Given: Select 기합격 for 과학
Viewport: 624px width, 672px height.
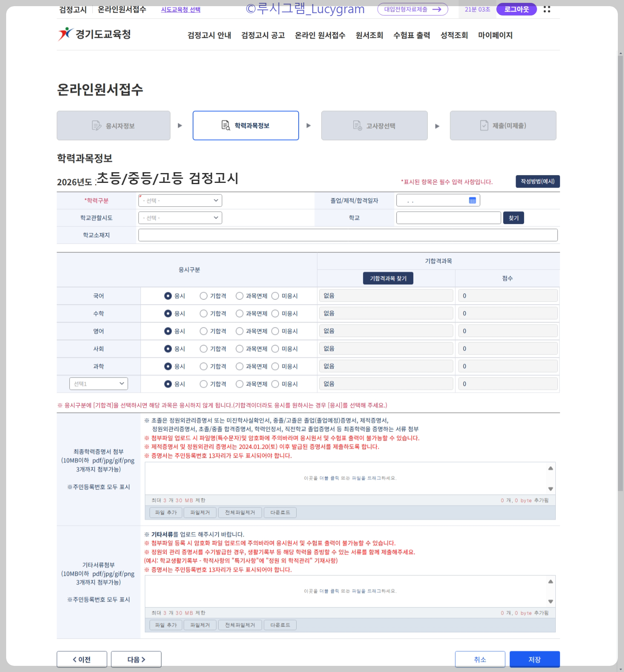Looking at the screenshot, I should [203, 367].
